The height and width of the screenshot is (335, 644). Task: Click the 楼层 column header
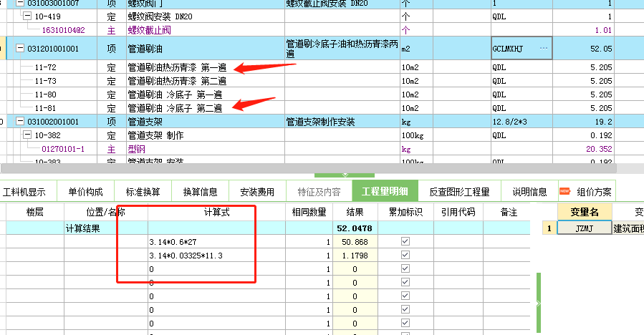35,213
